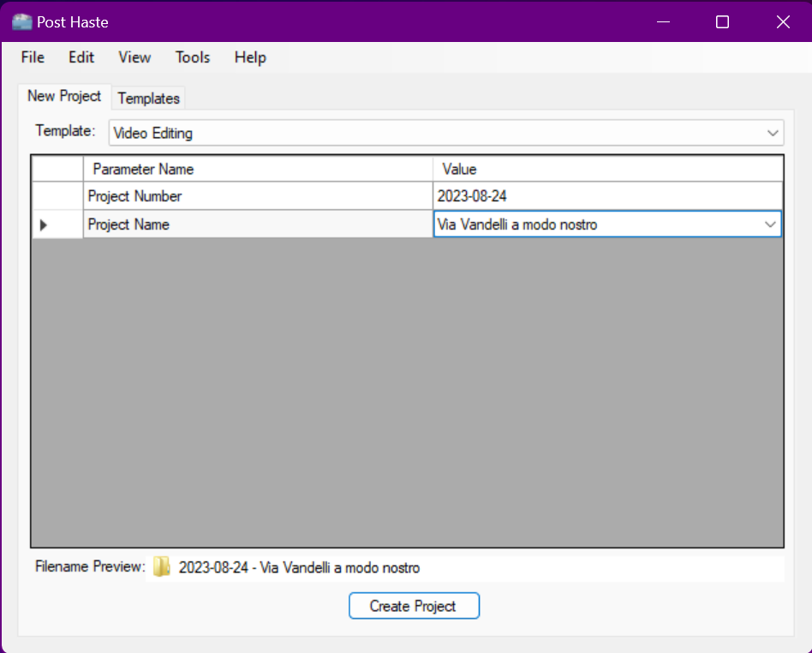Image resolution: width=812 pixels, height=653 pixels.
Task: Select the New Project tab
Action: [x=64, y=96]
